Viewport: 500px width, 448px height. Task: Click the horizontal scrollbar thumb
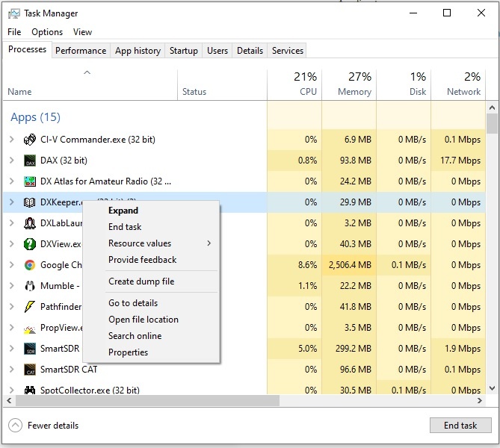[x=147, y=400]
